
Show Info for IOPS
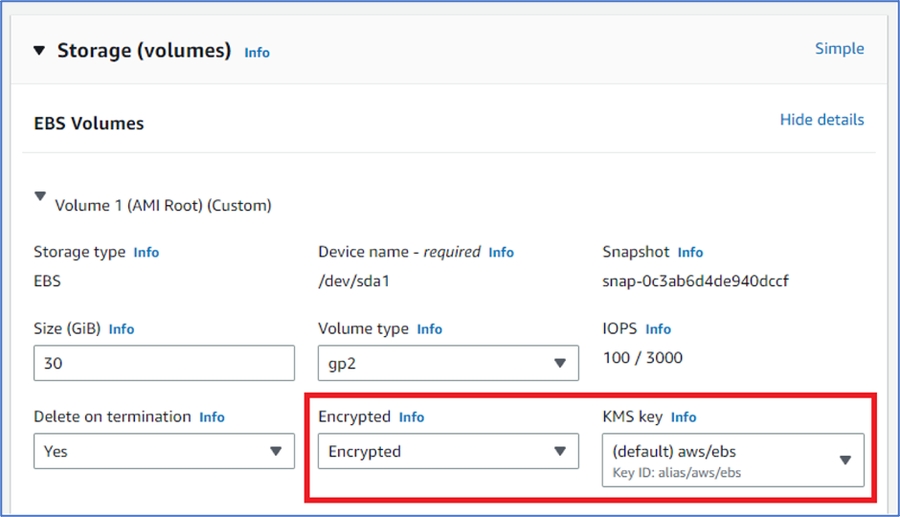coord(658,328)
